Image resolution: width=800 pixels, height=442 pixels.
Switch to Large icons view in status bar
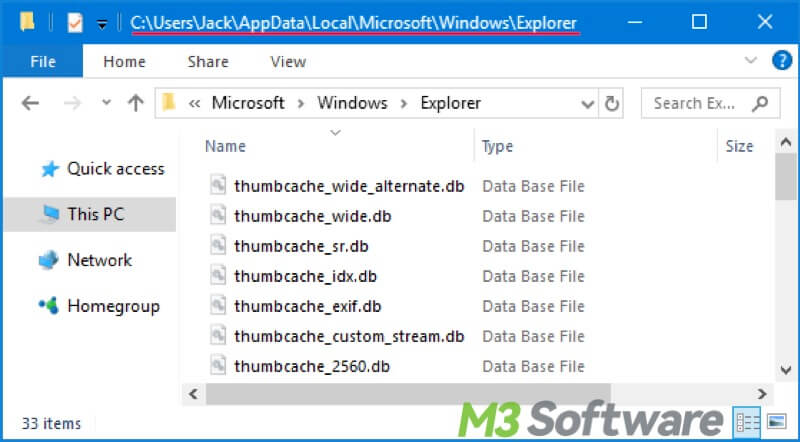click(x=777, y=422)
